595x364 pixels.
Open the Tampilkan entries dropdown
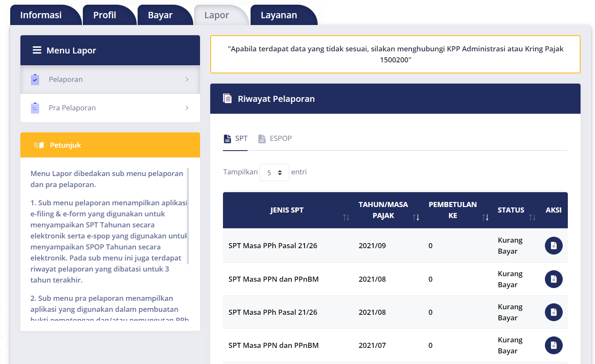pyautogui.click(x=274, y=173)
